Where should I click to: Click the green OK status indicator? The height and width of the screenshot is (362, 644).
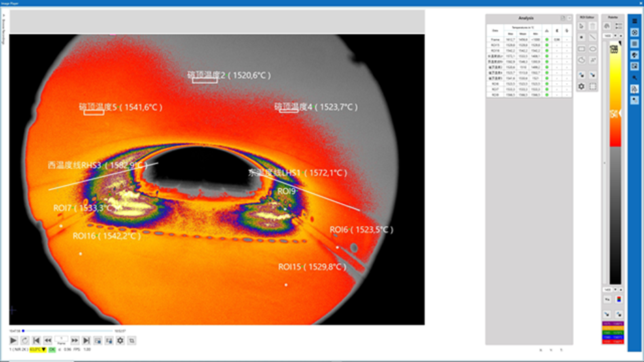[52, 350]
